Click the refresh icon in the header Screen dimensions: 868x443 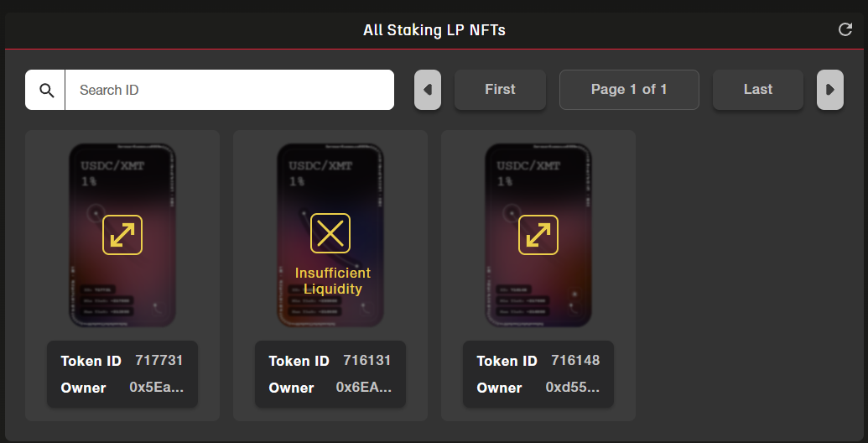[845, 30]
